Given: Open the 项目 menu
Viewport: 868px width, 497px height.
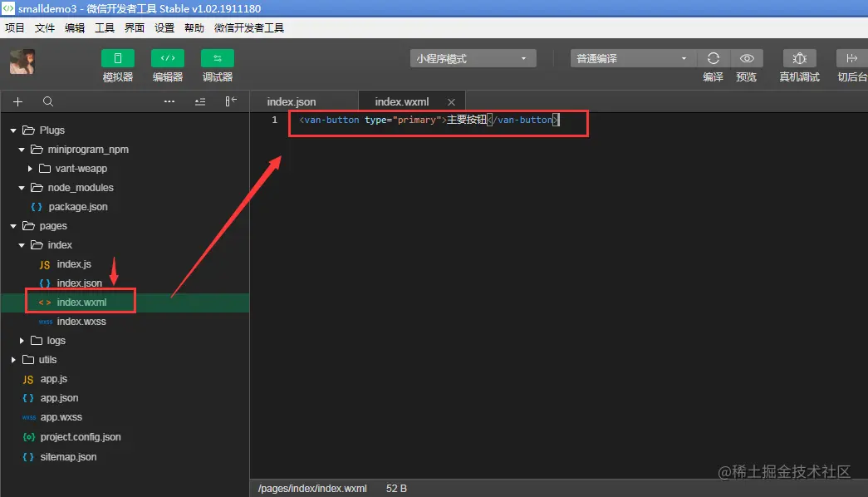Looking at the screenshot, I should coord(14,27).
